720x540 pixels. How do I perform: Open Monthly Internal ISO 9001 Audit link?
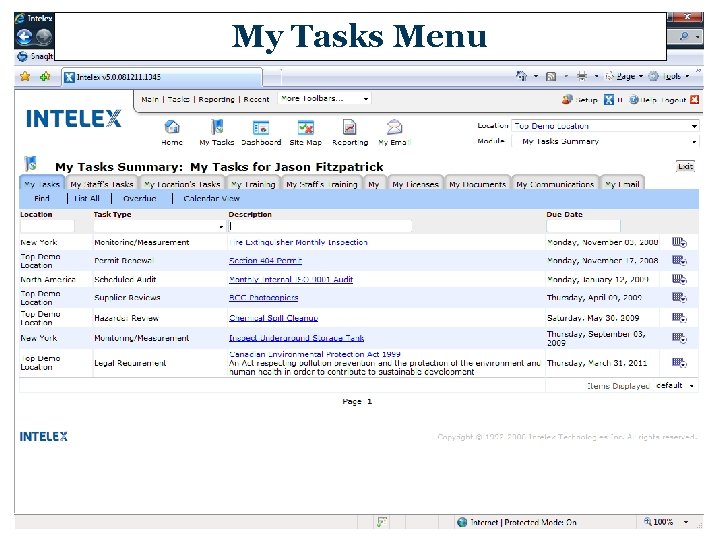coord(291,279)
